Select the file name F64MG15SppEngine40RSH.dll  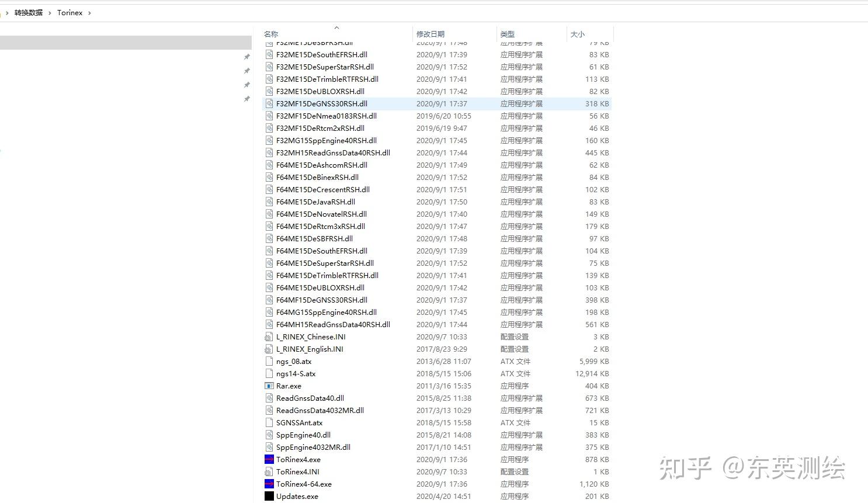point(327,312)
